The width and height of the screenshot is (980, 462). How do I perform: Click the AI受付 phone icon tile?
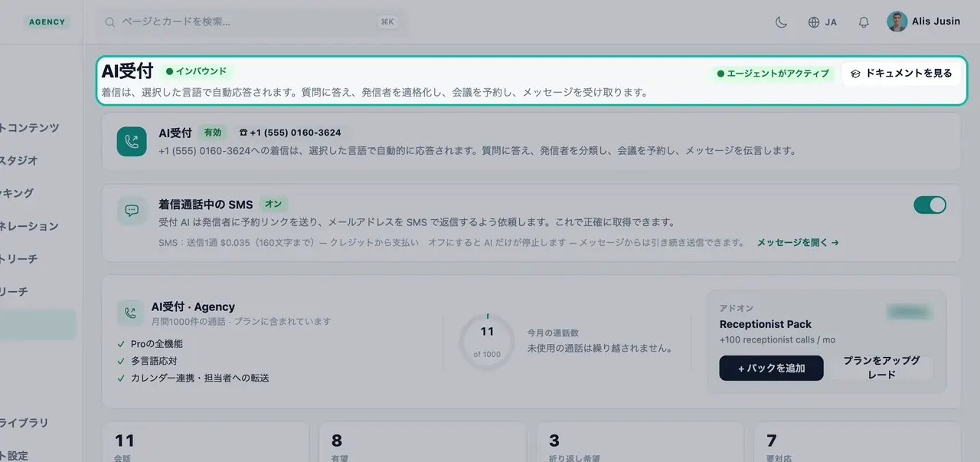tap(132, 142)
